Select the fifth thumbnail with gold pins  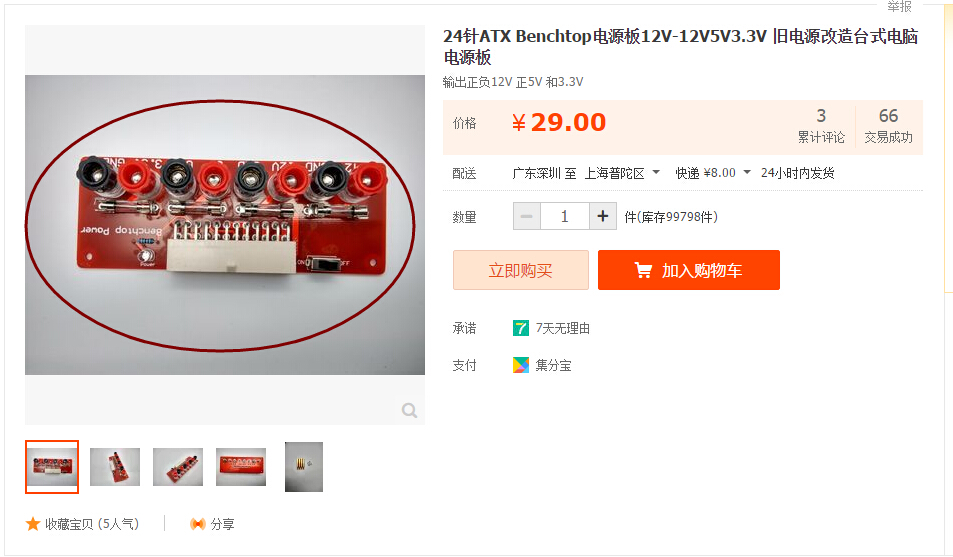(x=304, y=467)
